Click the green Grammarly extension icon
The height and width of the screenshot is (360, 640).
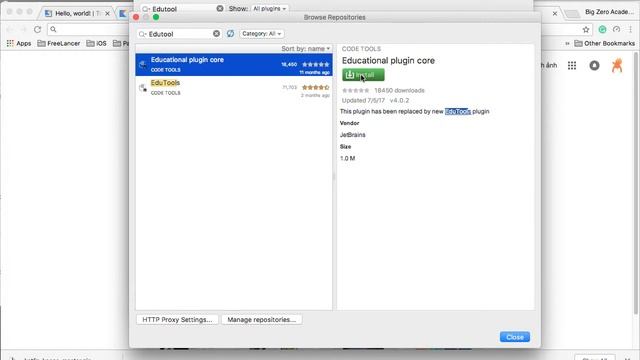coord(602,29)
